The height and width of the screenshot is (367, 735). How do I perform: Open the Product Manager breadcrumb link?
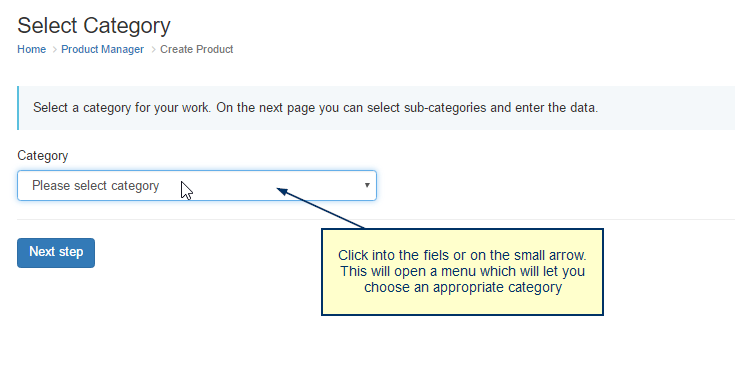click(x=103, y=49)
